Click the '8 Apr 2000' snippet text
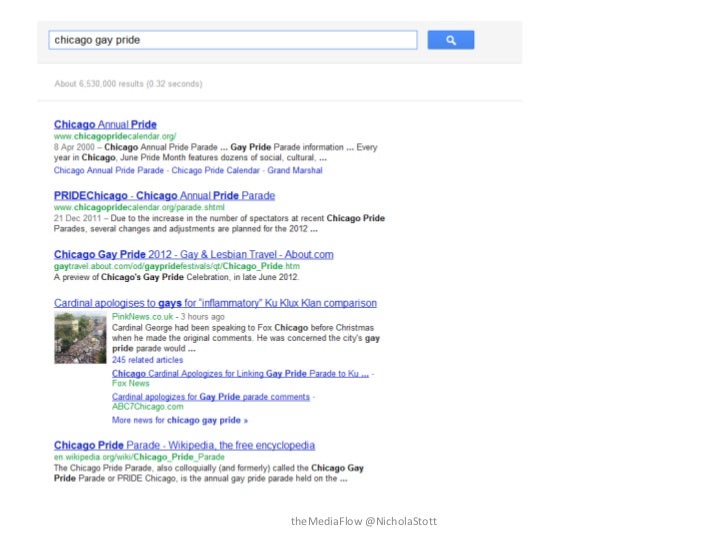Image resolution: width=728 pixels, height=546 pixels. click(x=215, y=152)
